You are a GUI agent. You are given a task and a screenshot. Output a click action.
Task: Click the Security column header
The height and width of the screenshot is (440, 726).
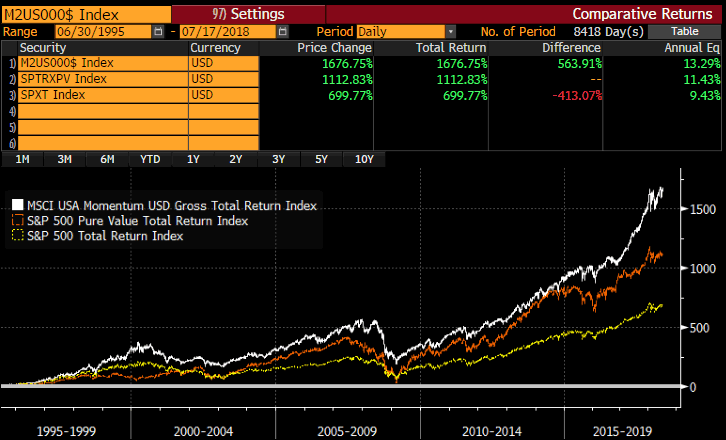(43, 48)
